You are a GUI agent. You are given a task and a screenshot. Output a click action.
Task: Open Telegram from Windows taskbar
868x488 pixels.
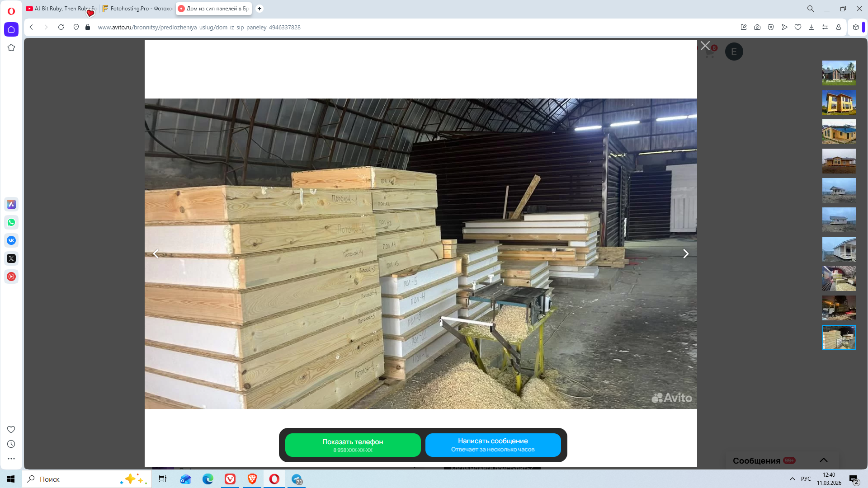tap(297, 479)
